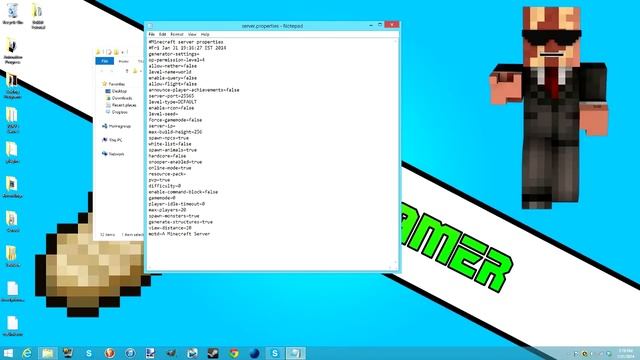
Task: Switch to File Explorer on the taskbar
Action: (47, 353)
